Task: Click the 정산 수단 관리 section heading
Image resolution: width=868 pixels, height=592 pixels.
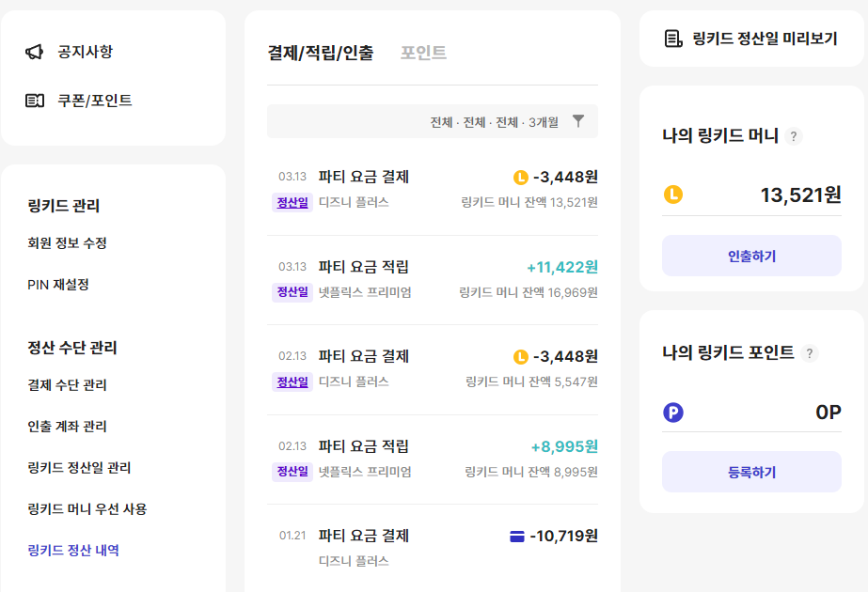Action: 72,348
